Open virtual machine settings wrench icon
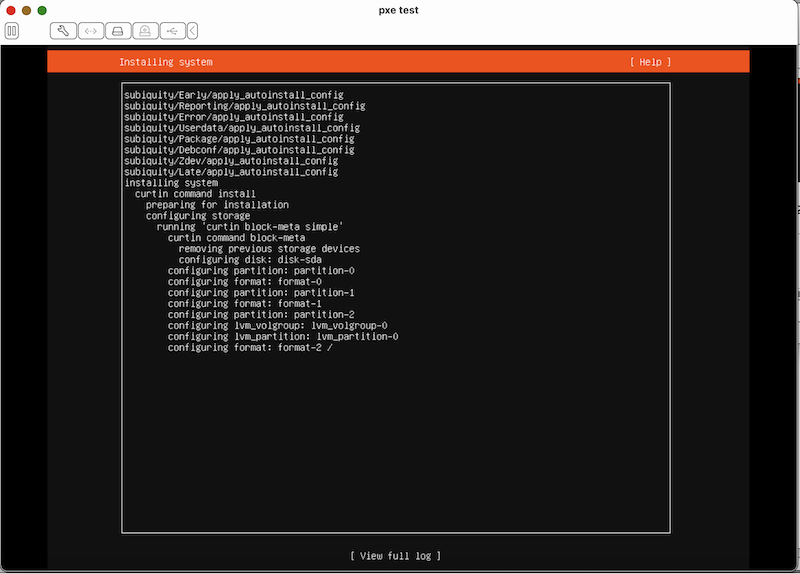Viewport: 800px width, 574px height. click(x=63, y=31)
